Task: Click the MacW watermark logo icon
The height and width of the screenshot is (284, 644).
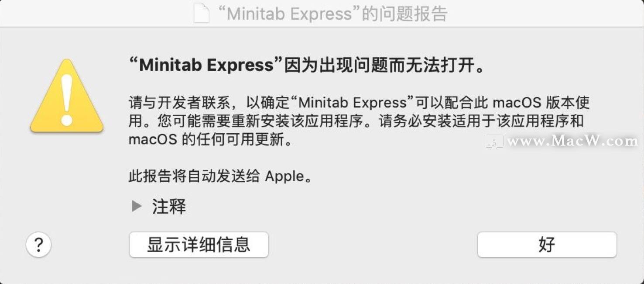Action: point(494,142)
